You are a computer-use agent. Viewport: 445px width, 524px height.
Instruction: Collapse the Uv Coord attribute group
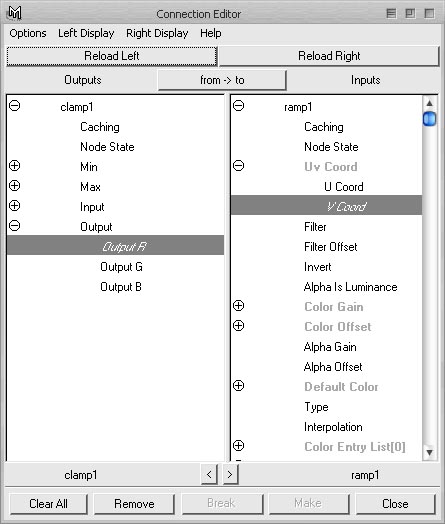pos(239,165)
